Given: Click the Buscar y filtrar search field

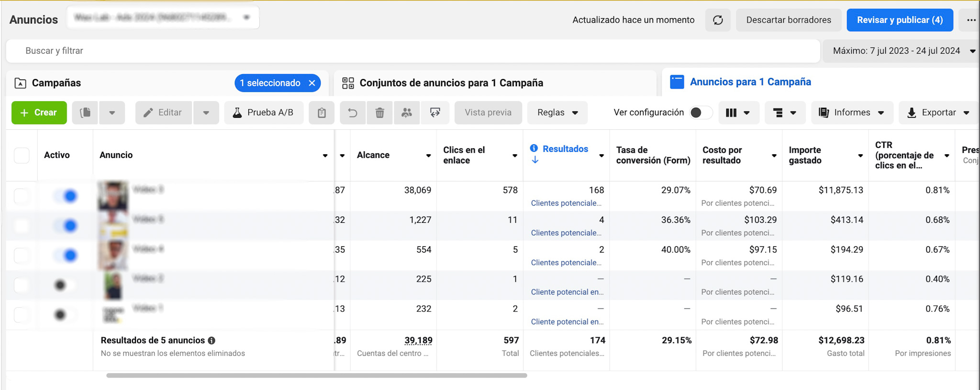Looking at the screenshot, I should pyautogui.click(x=412, y=51).
